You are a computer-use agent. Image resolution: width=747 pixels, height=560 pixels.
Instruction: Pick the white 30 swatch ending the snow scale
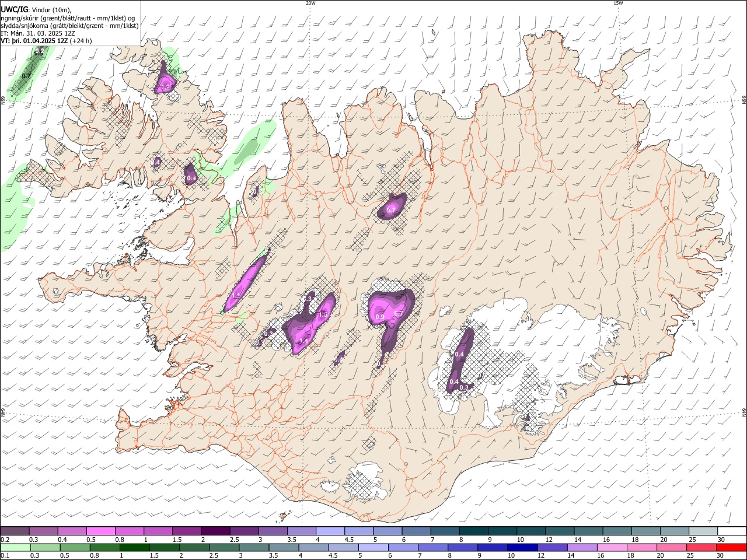tap(731, 531)
